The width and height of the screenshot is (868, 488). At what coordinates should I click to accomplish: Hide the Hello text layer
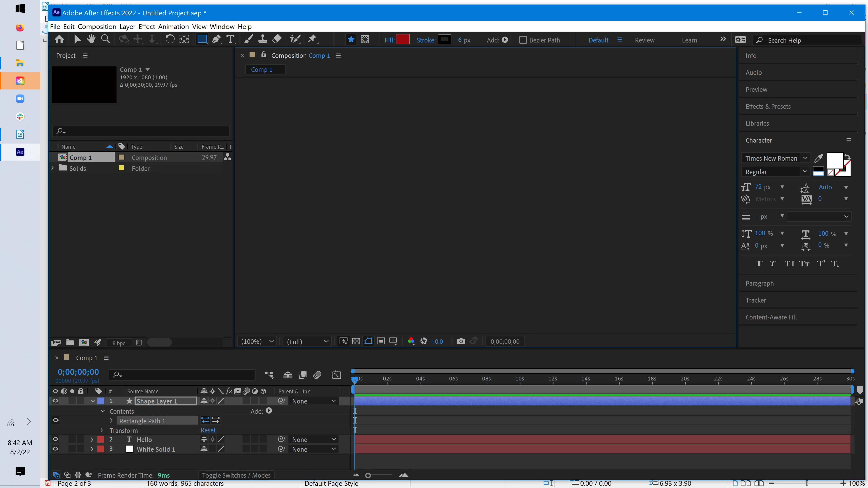[x=56, y=439]
